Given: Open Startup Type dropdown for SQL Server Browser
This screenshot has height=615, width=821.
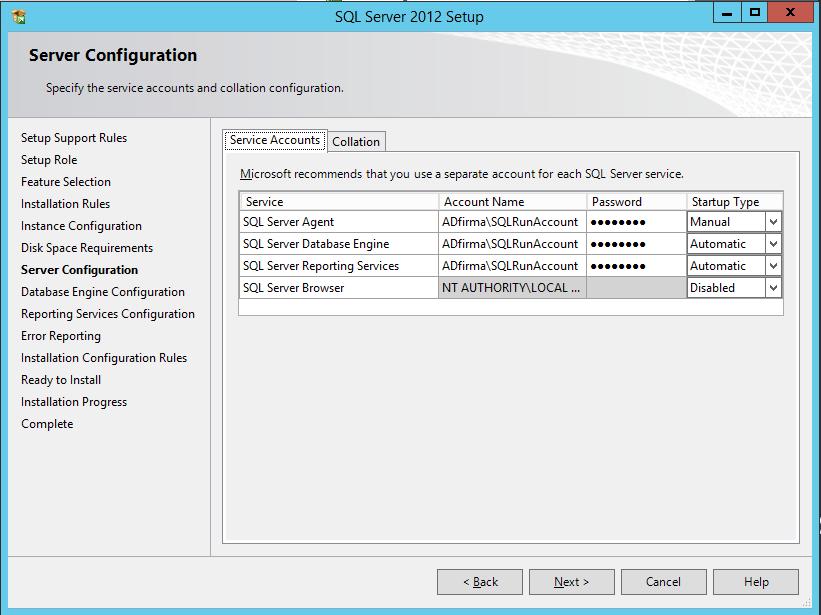Looking at the screenshot, I should tap(773, 288).
